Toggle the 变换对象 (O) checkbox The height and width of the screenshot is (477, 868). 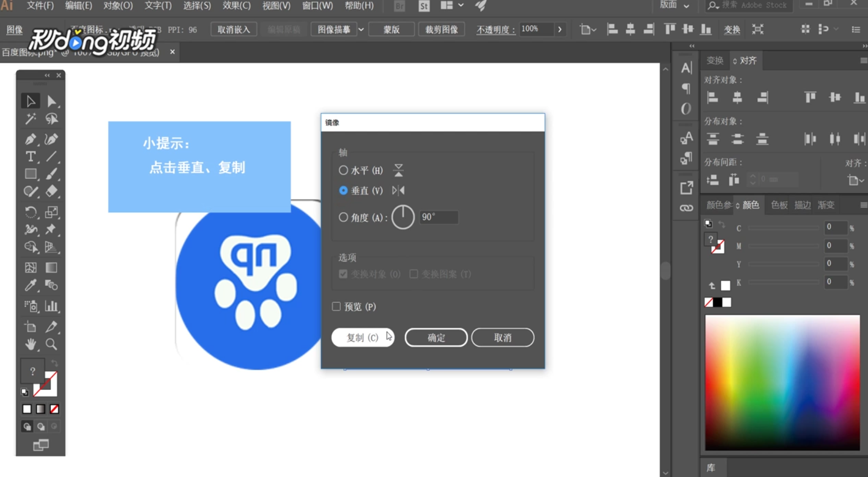click(343, 274)
